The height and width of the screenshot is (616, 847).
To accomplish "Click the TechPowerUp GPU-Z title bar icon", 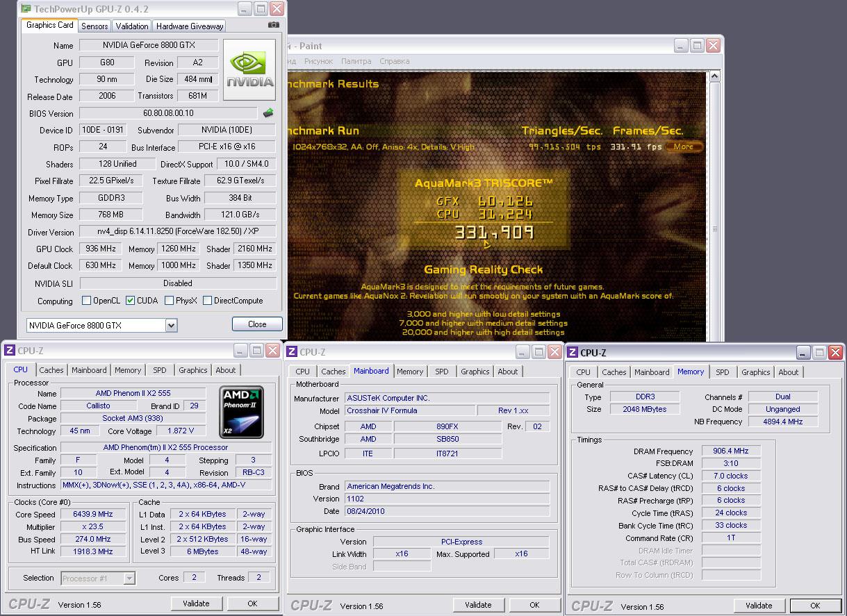I will click(26, 9).
